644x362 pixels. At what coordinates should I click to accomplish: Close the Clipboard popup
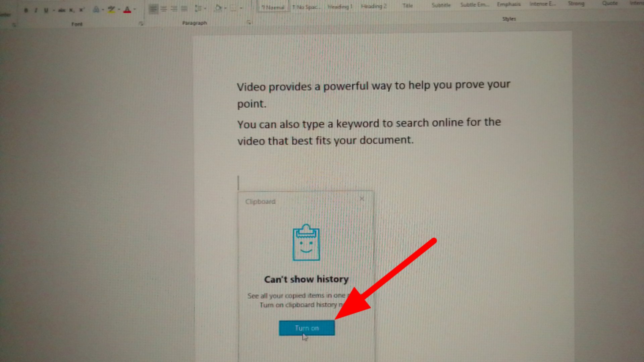[362, 199]
